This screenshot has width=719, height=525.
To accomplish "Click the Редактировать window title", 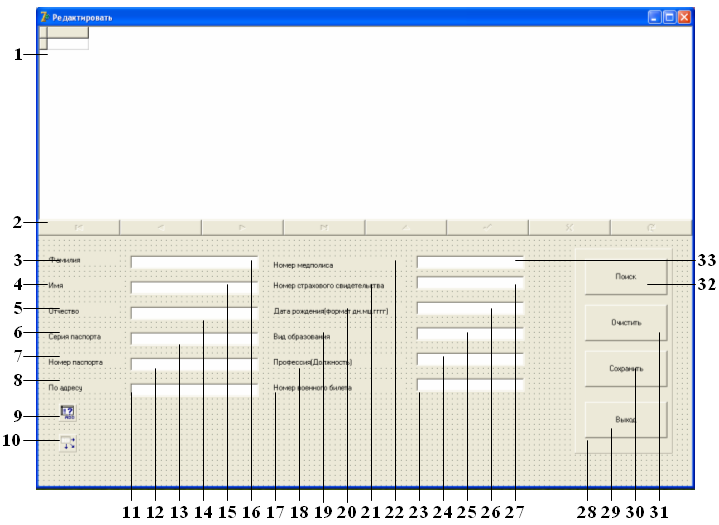I will click(x=82, y=18).
